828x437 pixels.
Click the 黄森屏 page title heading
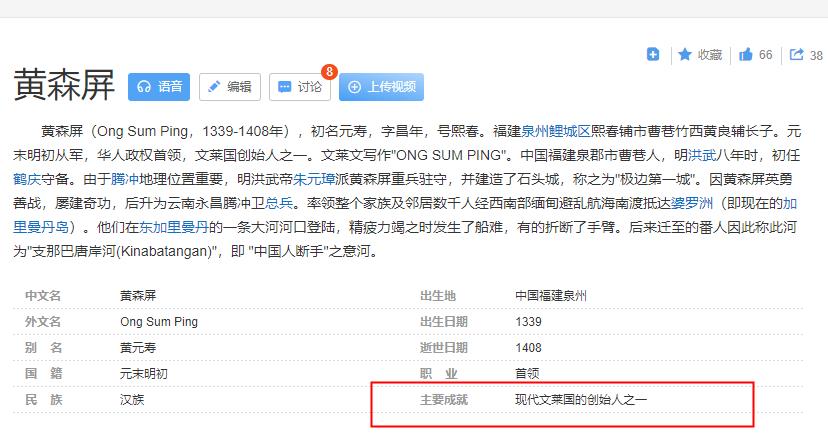coord(64,86)
